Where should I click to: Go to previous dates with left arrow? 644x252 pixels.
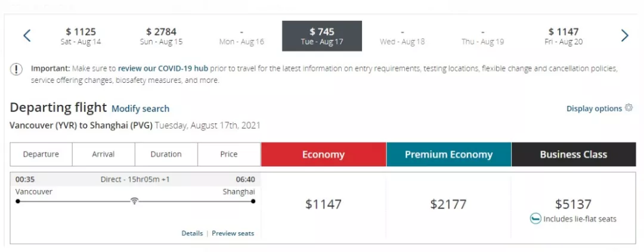point(27,36)
